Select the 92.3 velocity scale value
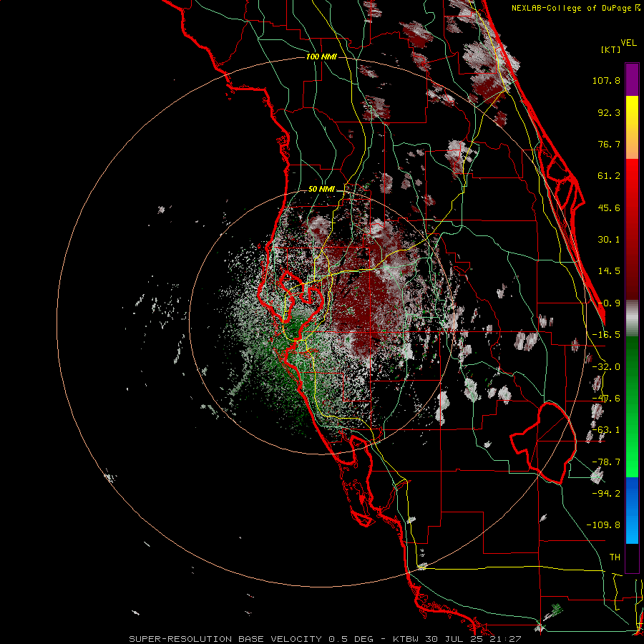Screen dimensions: 644x644 tap(609, 112)
